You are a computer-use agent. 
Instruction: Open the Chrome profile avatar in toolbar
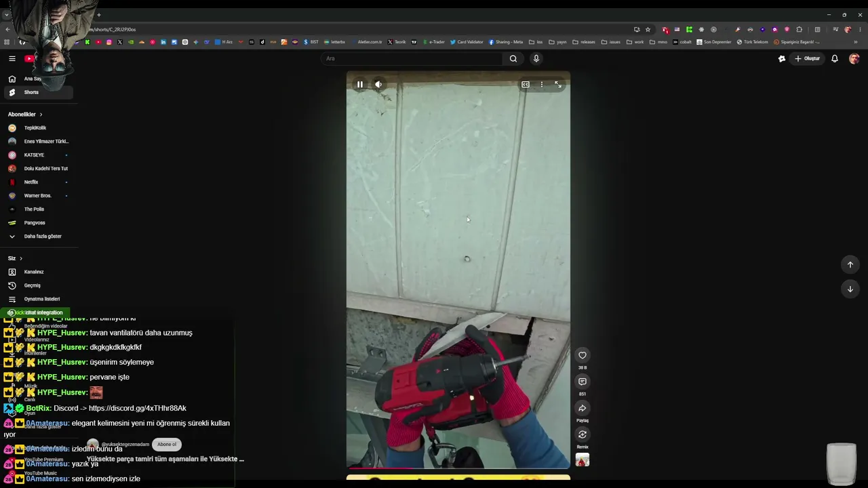[x=848, y=29]
